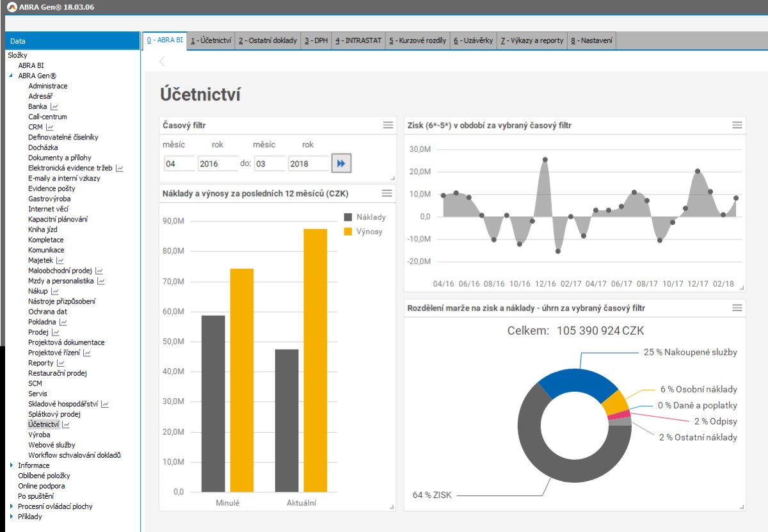Expand the Příklady tree node

click(11, 517)
